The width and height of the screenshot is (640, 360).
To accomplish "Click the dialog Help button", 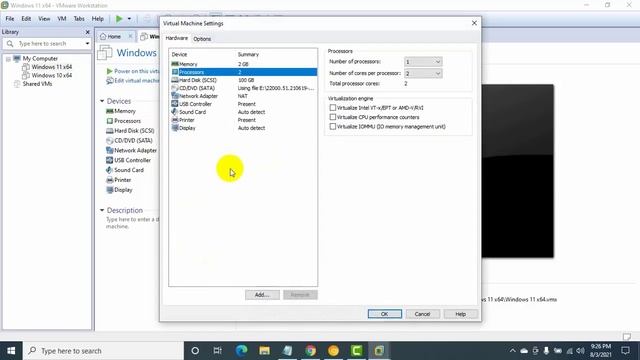I will pos(460,314).
